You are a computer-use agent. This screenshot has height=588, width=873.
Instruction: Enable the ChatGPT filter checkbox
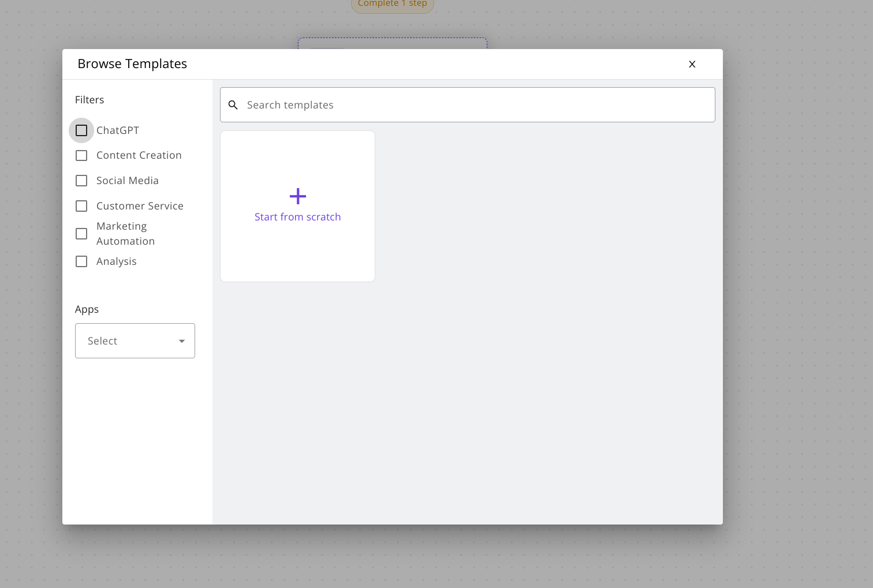[x=81, y=130]
